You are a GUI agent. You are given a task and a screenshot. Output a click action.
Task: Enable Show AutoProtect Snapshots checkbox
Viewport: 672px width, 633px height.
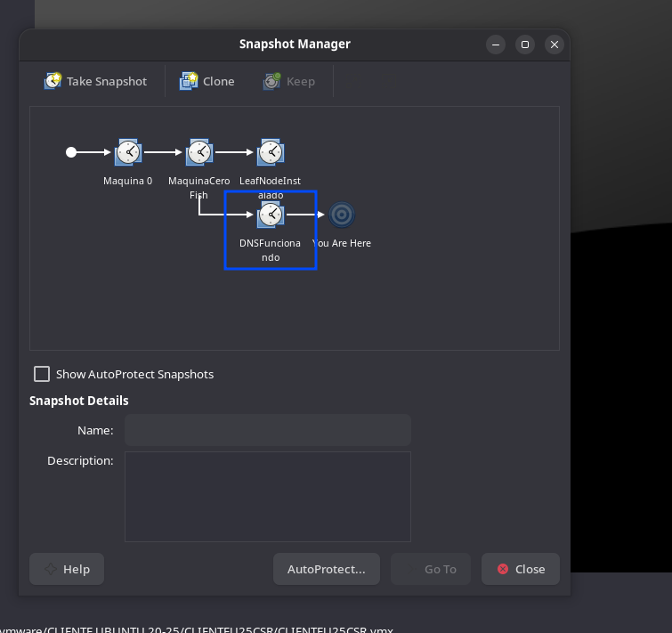click(x=42, y=374)
